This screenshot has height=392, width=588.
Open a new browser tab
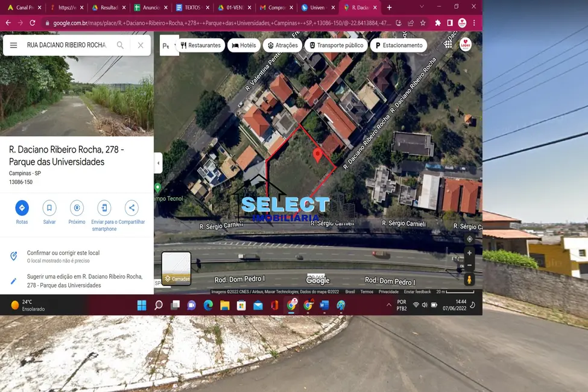tap(389, 7)
